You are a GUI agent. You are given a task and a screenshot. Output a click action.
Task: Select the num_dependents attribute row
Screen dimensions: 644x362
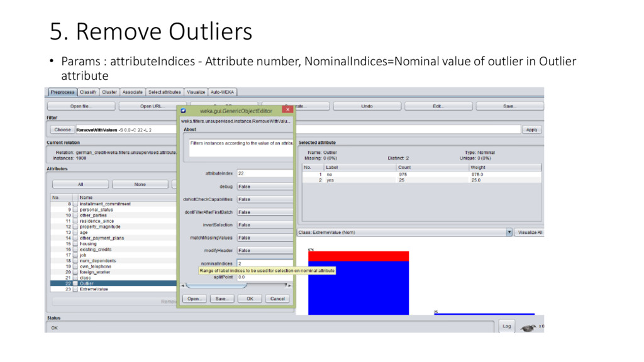click(x=114, y=261)
